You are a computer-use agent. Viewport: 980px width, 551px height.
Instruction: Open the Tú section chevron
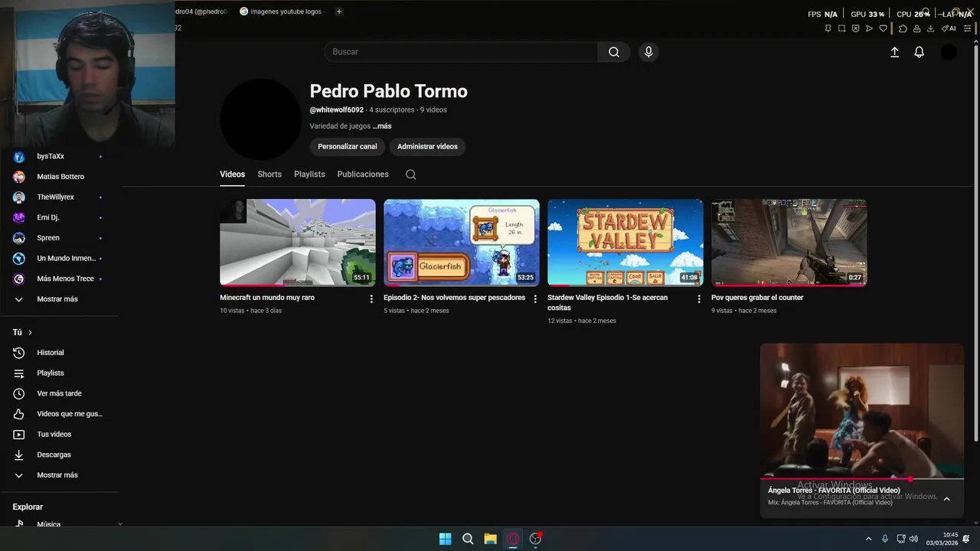(30, 332)
